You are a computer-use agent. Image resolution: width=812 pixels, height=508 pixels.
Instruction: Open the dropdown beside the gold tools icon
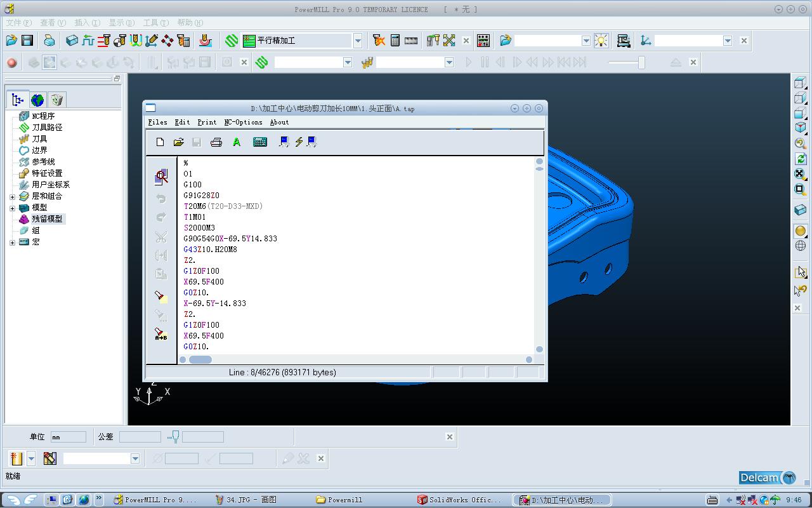click(x=449, y=62)
